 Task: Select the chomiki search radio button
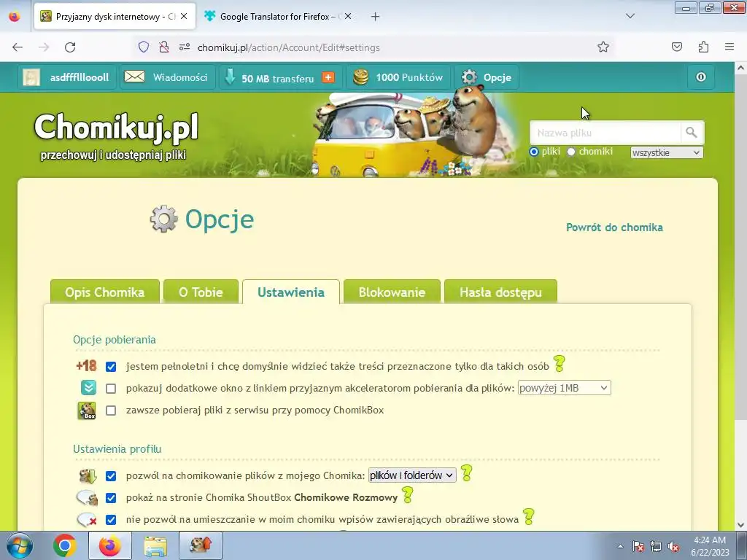571,152
